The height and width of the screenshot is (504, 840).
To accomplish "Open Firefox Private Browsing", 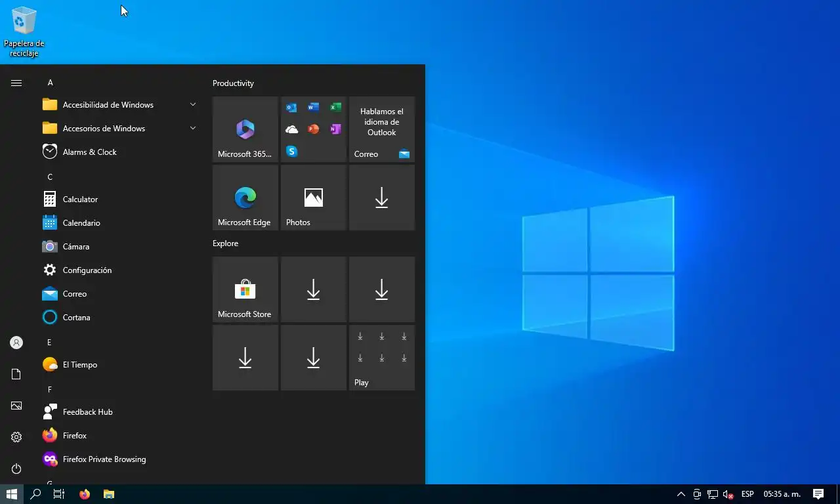I will 120,459.
